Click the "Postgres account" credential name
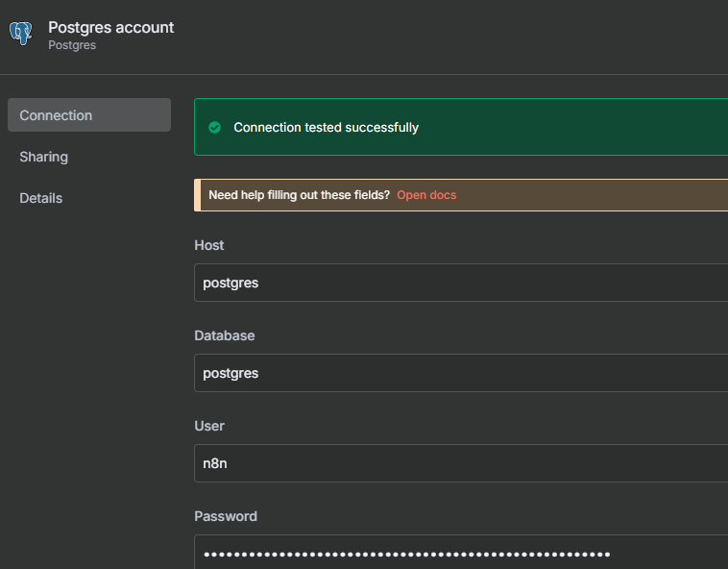This screenshot has width=728, height=569. [x=111, y=27]
